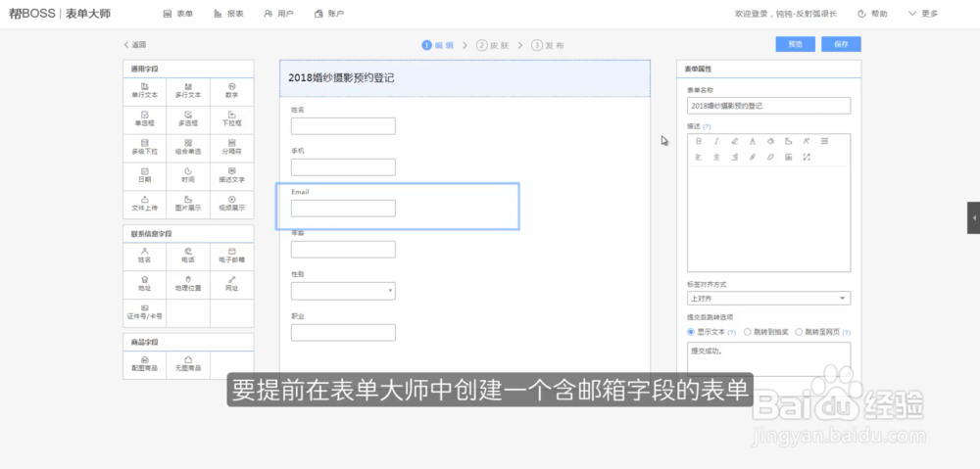
Task: Insert a link in description editor
Action: [753, 158]
